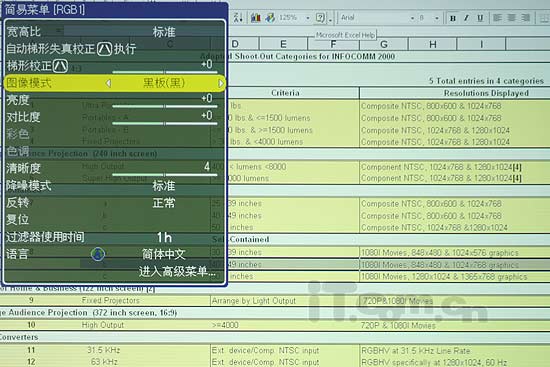Open the zoom 125% dropdown
The width and height of the screenshot is (550, 367).
click(x=308, y=18)
